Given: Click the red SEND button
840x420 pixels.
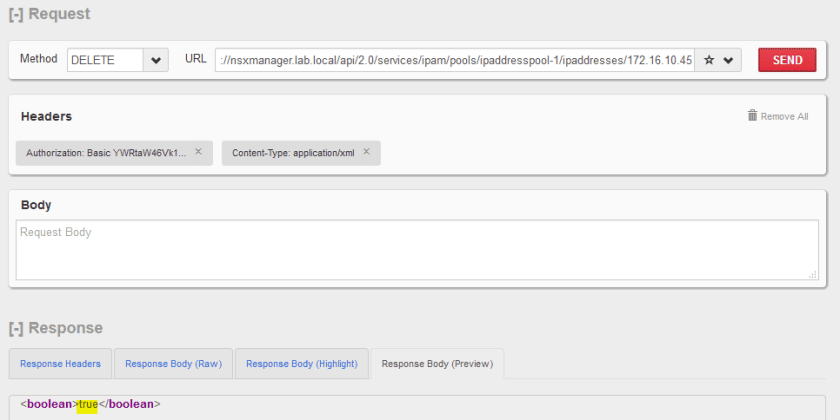Looking at the screenshot, I should pyautogui.click(x=787, y=60).
